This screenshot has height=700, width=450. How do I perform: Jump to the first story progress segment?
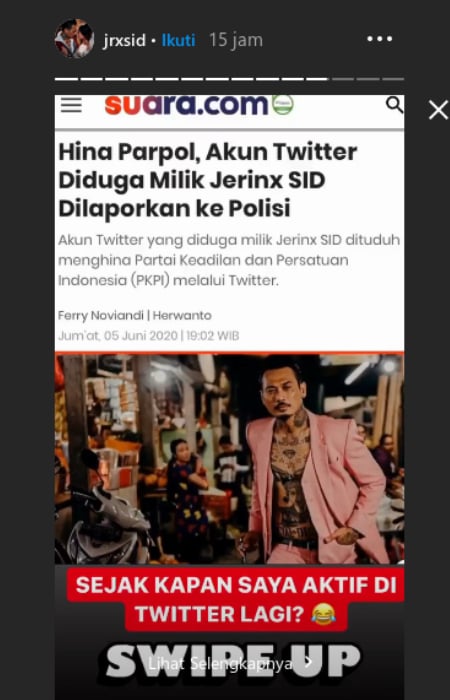click(x=66, y=79)
